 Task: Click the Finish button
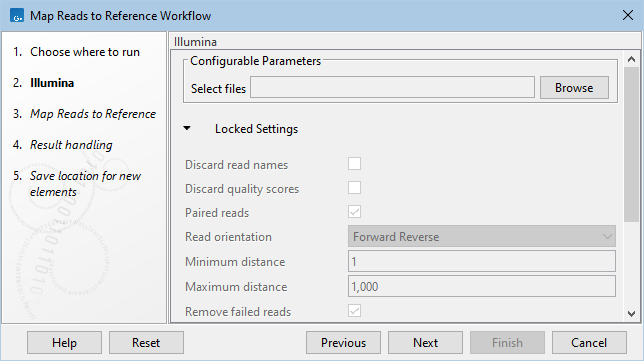507,343
